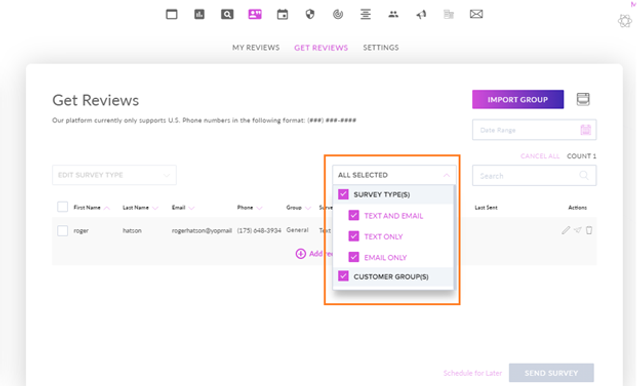Click the archive box icon beside Import Group
The width and height of the screenshot is (640, 386).
(x=583, y=99)
